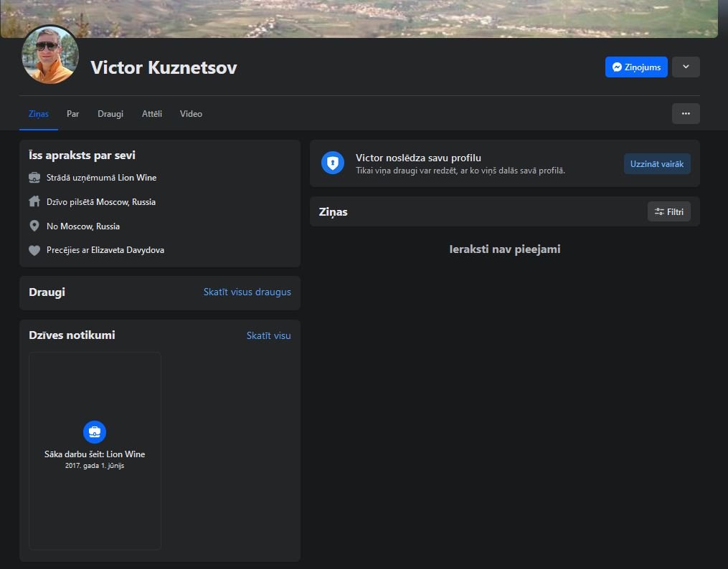728x569 pixels.
Task: Open Elizaveta Davydova's profile link
Action: point(128,250)
